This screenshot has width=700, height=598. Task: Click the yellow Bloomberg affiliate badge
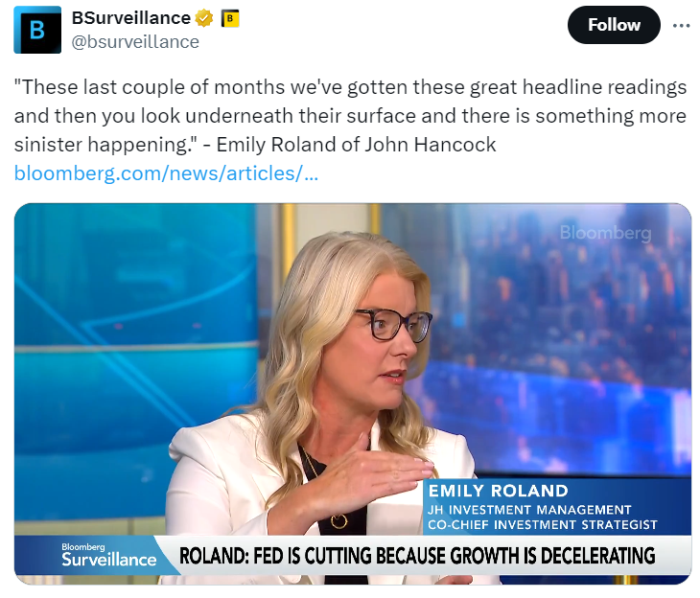(x=230, y=18)
